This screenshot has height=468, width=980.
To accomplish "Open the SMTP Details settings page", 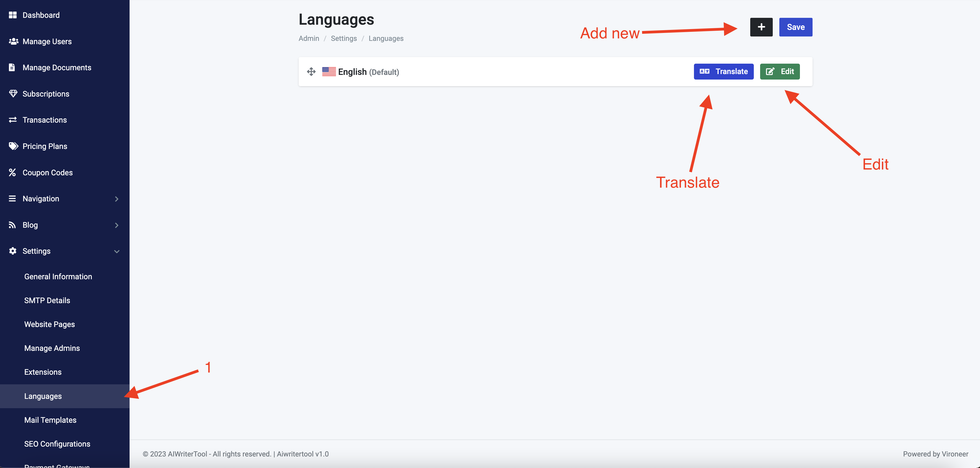I will (x=47, y=300).
